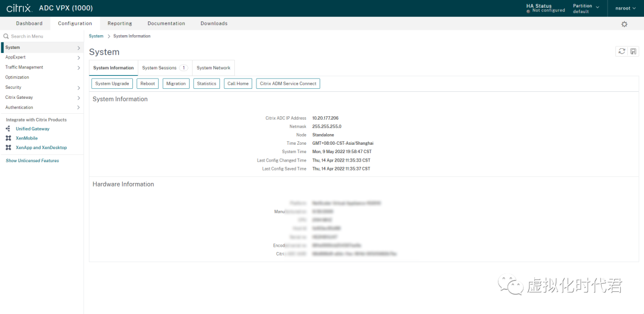644x314 pixels.
Task: Click the System Upgrade button
Action: (x=112, y=83)
